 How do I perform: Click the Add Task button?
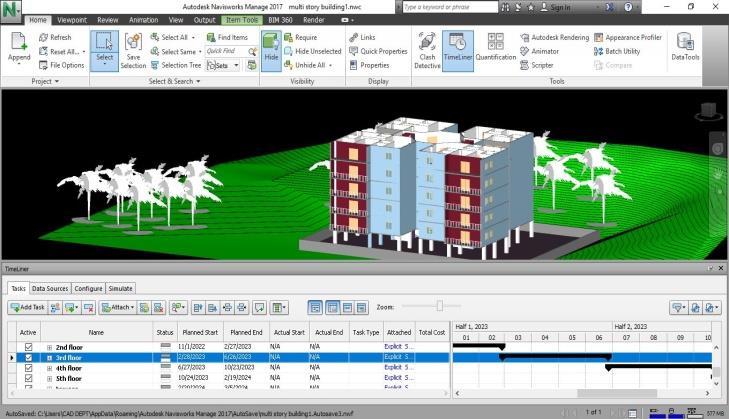tap(27, 307)
